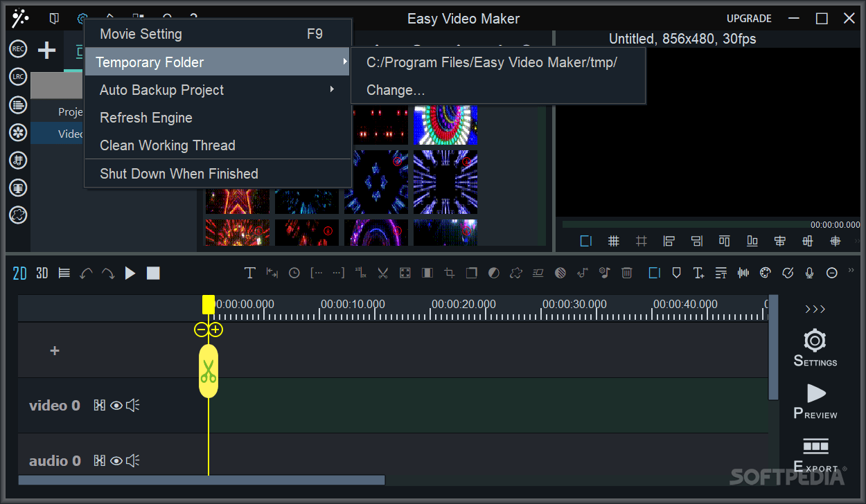Click the add text T+ icon
Image resolution: width=866 pixels, height=504 pixels.
(699, 273)
